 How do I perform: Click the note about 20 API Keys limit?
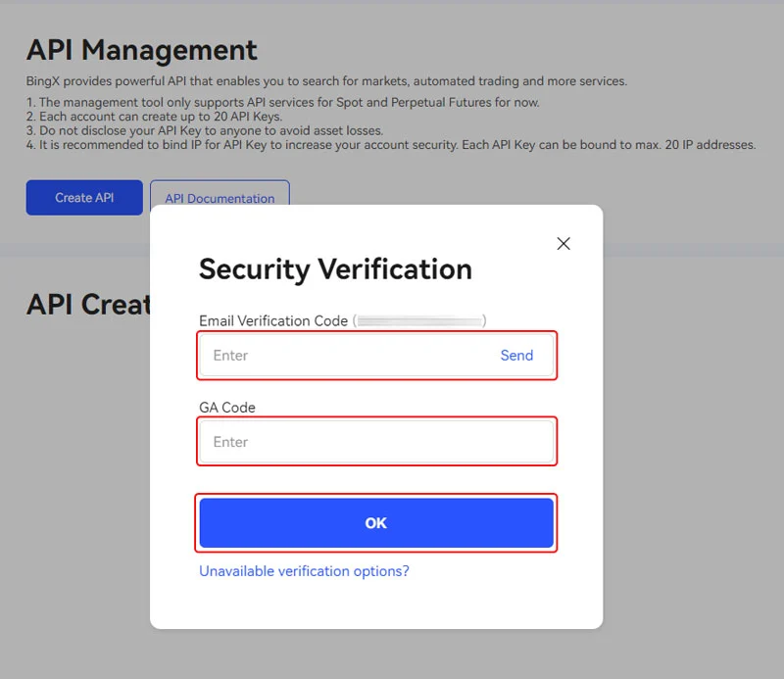(155, 117)
